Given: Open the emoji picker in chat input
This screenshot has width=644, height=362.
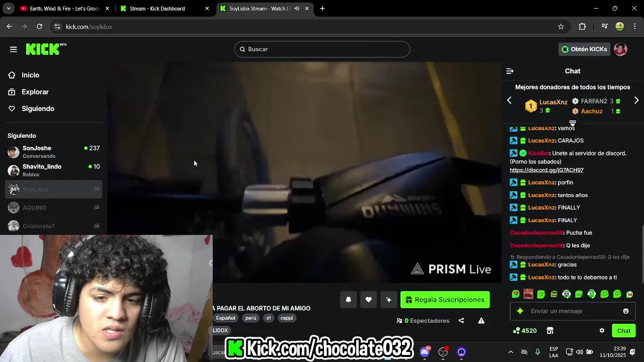Looking at the screenshot, I should point(626,311).
